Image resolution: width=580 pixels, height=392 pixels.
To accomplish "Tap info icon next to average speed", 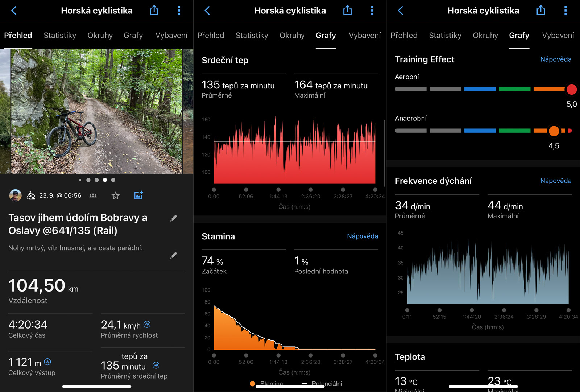I will coord(147,324).
